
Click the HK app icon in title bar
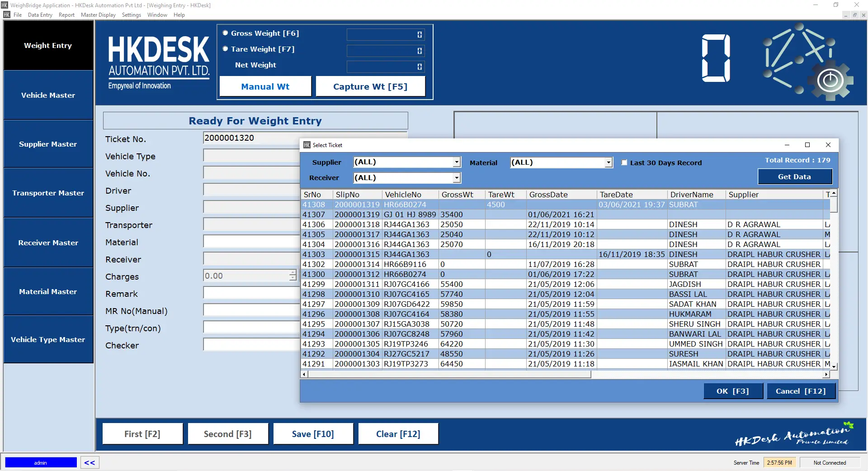pyautogui.click(x=5, y=5)
